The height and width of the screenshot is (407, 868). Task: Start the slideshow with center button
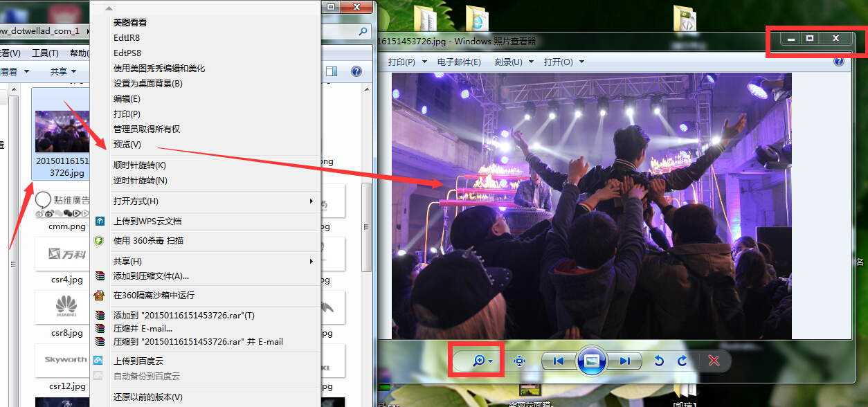click(592, 361)
